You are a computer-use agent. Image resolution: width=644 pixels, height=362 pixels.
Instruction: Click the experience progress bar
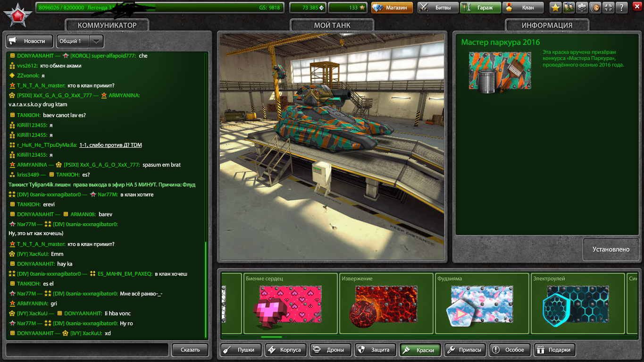point(160,8)
